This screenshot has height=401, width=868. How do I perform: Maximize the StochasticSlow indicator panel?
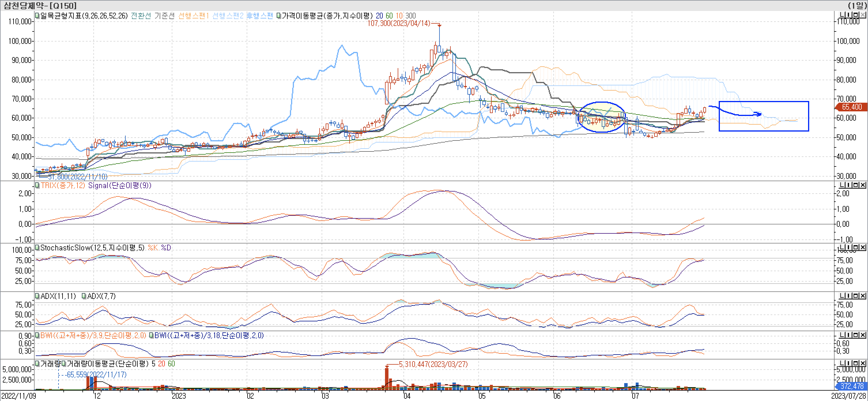[856, 248]
